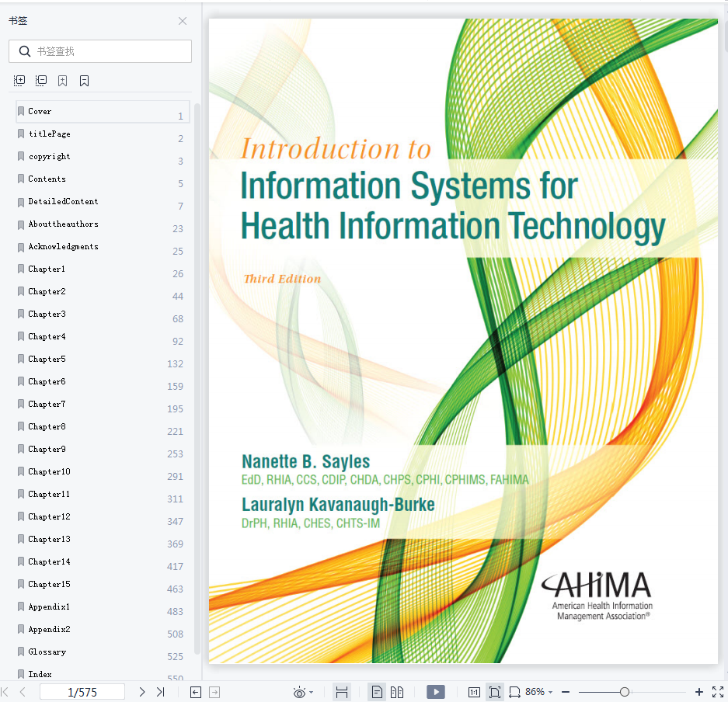
Task: Go to previous page arrow
Action: pyautogui.click(x=23, y=692)
